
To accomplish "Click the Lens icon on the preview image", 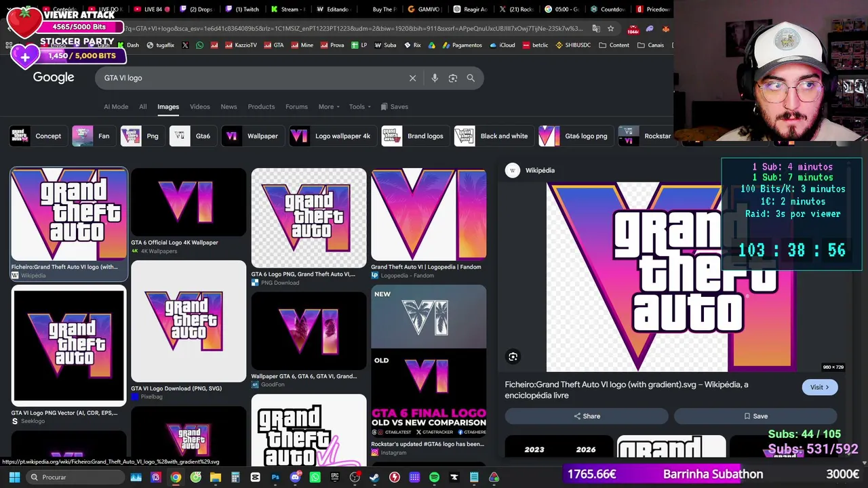I will [513, 357].
